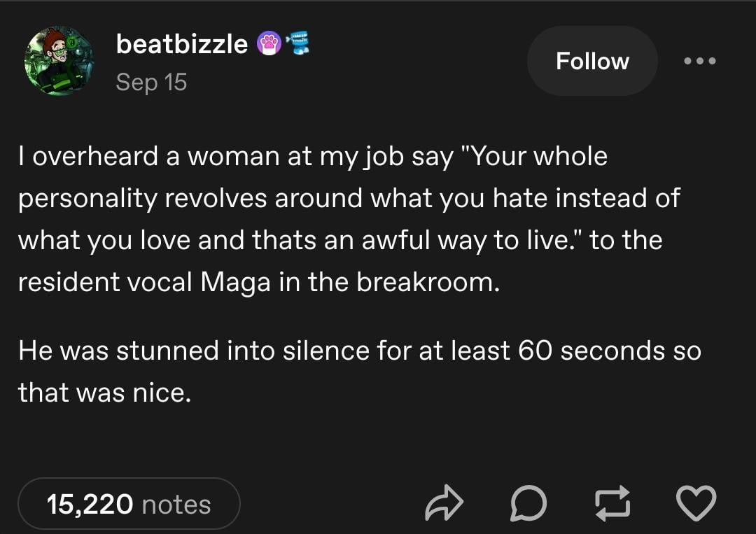
Task: Click the Sep 15 post date
Action: [x=151, y=82]
